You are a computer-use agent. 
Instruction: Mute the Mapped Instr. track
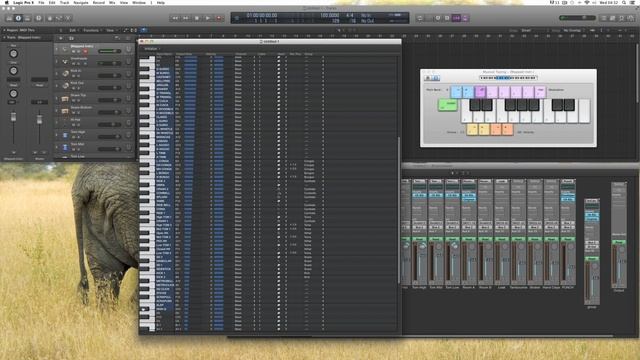pos(73,52)
